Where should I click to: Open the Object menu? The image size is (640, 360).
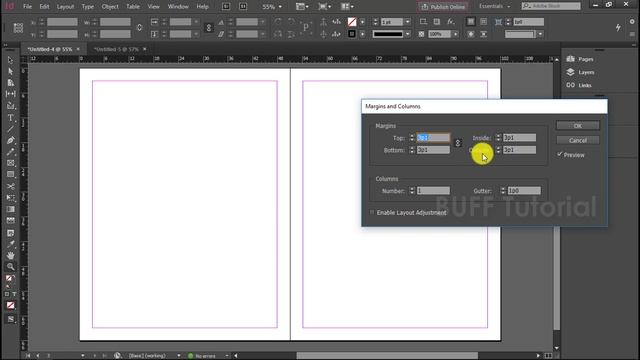pos(110,7)
